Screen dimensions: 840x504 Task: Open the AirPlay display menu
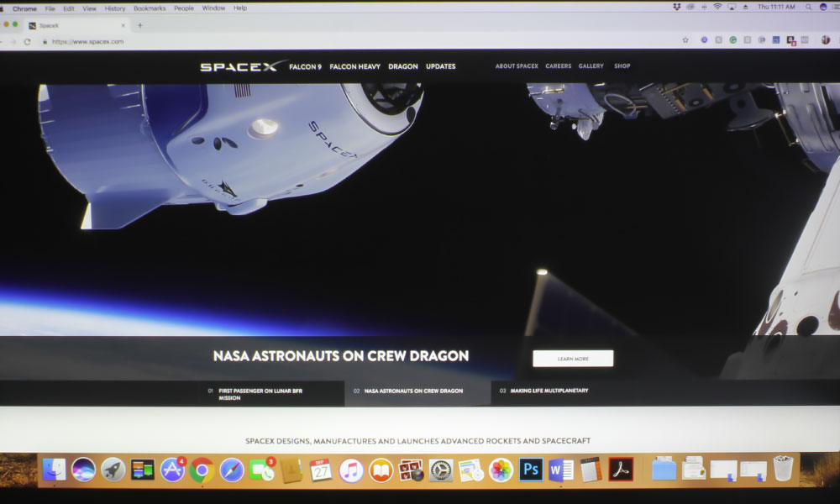tap(732, 7)
